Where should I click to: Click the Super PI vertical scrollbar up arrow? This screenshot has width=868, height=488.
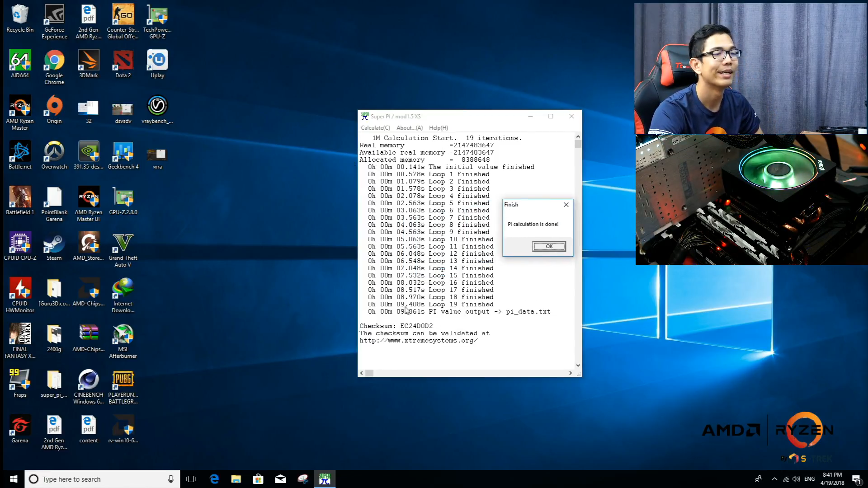click(578, 136)
